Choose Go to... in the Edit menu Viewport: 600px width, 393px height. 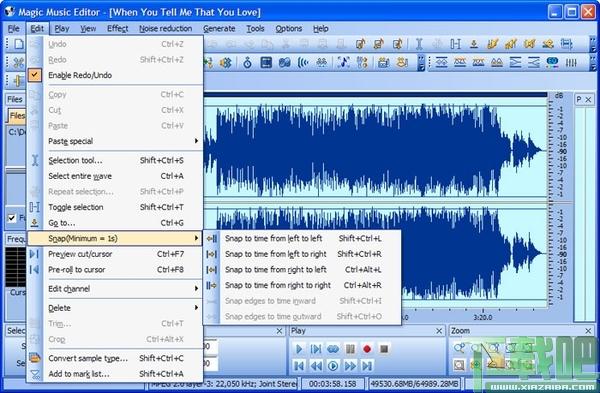point(115,223)
